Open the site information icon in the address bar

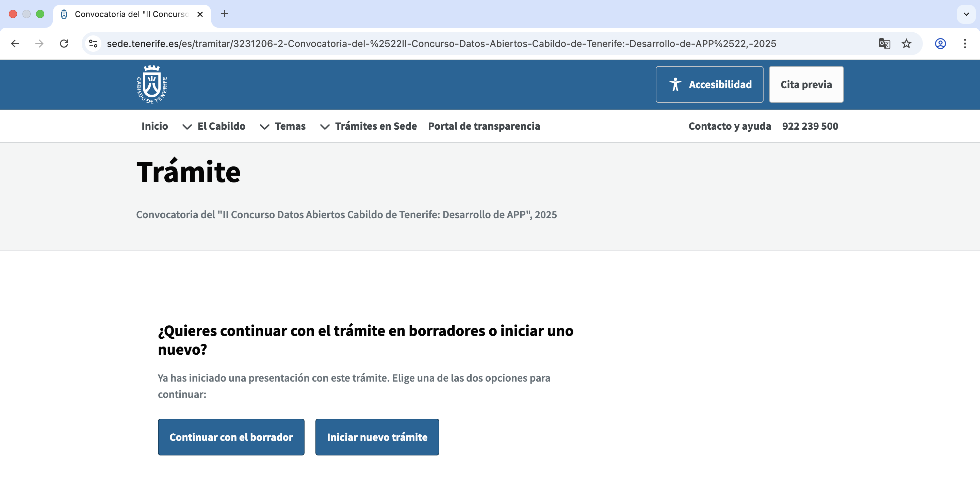pos(93,44)
